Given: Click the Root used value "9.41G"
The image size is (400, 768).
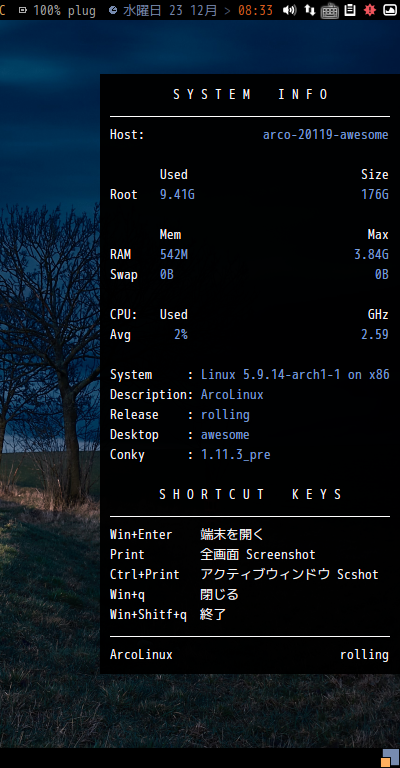Looking at the screenshot, I should pos(177,195).
